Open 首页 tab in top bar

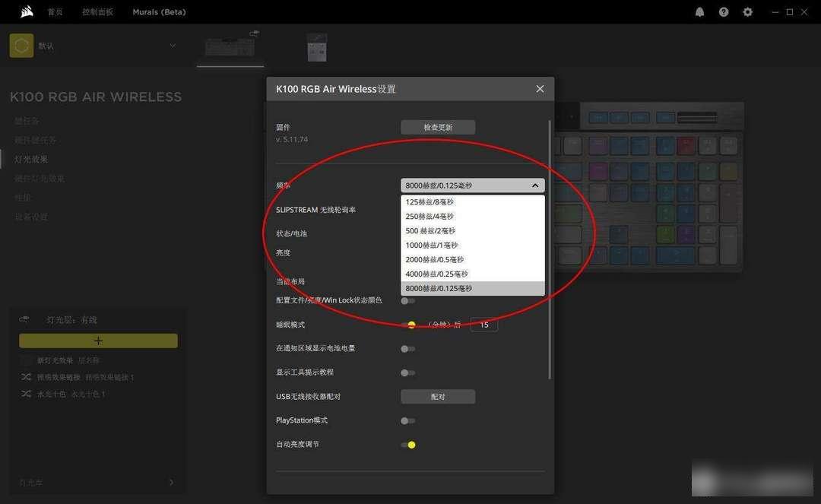[55, 12]
